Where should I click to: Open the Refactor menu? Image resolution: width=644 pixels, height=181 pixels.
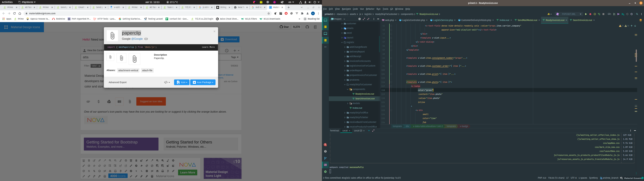(370, 9)
